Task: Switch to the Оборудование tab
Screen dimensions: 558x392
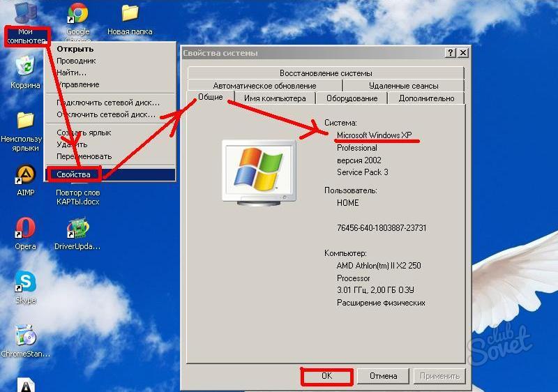Action: [x=352, y=98]
